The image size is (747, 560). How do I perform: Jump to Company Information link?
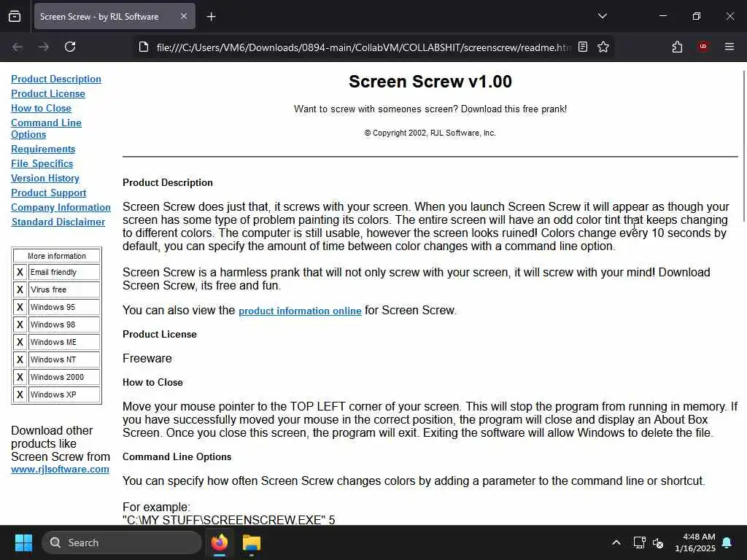[x=61, y=208]
